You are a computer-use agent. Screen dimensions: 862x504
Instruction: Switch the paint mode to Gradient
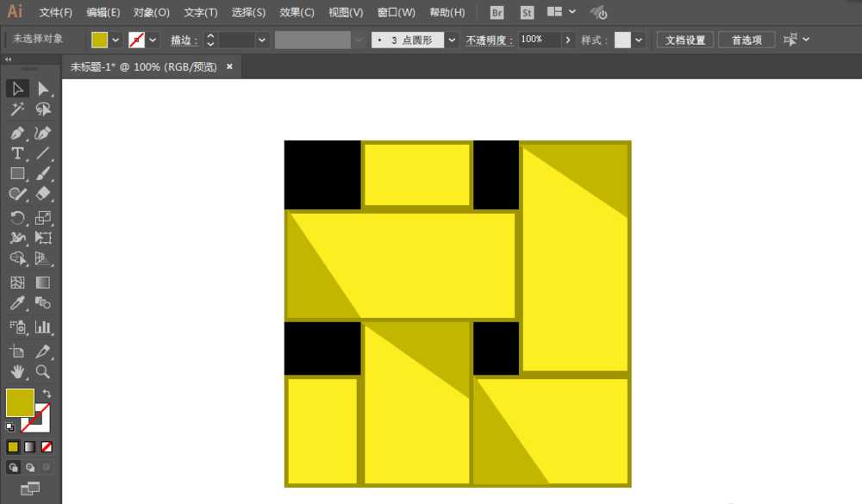click(x=30, y=446)
